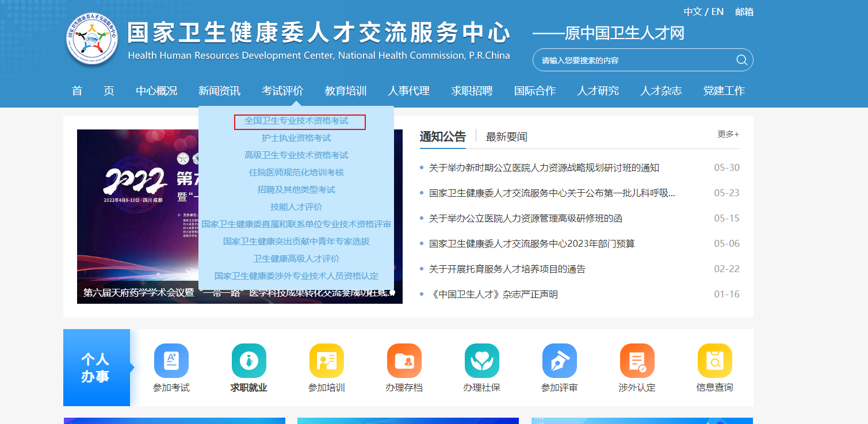Open the 求职就业 icon
868x424 pixels.
click(x=248, y=361)
